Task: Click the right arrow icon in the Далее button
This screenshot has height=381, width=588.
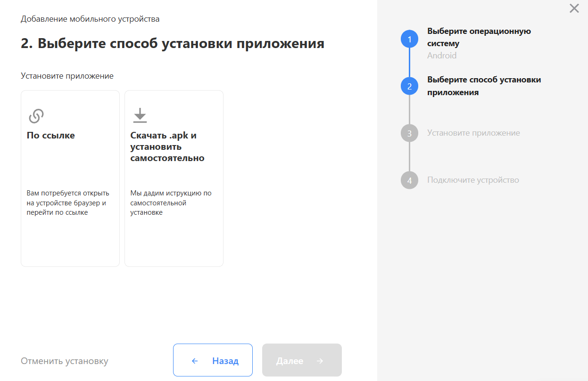Action: [x=320, y=361]
